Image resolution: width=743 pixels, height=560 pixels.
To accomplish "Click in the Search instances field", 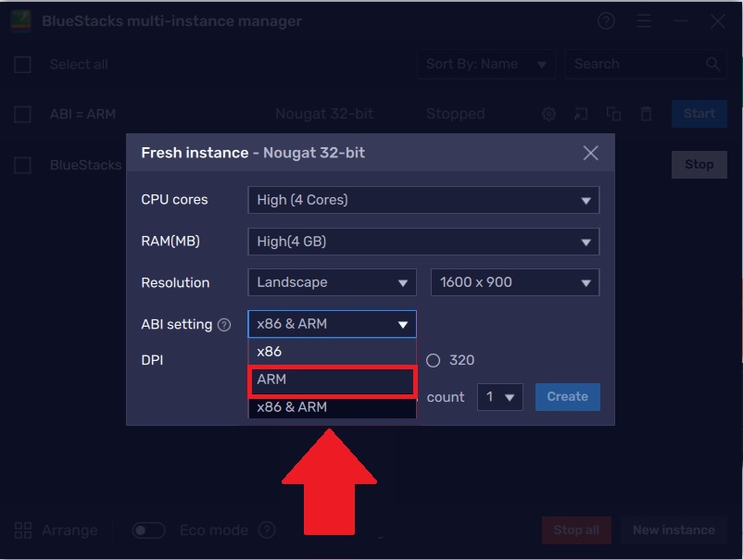I will click(x=636, y=64).
